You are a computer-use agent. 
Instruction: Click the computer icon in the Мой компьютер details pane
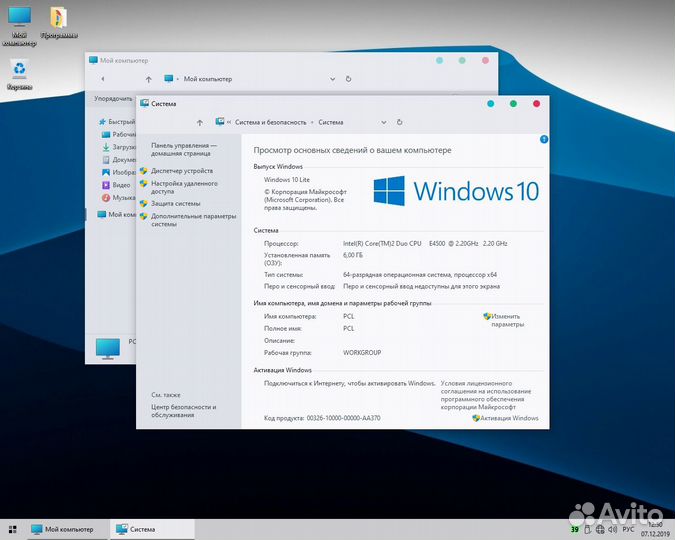click(x=108, y=349)
